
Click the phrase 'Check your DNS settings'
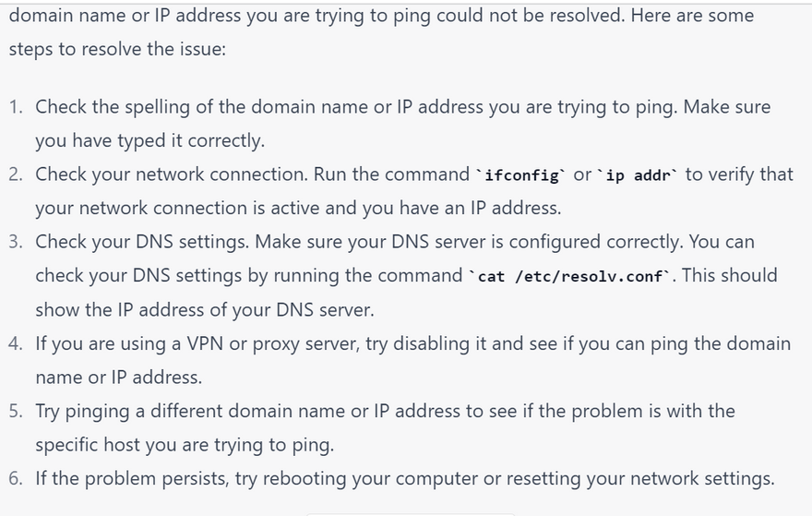[x=141, y=242]
